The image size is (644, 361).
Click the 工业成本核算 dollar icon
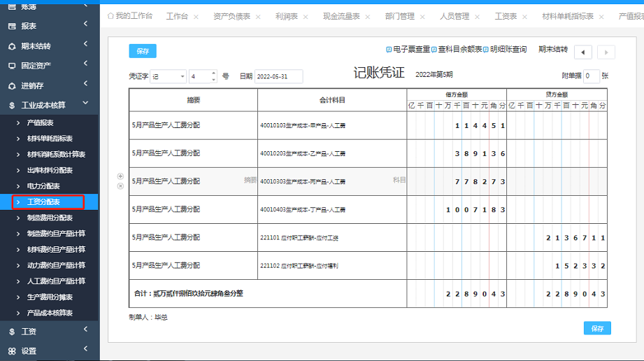12,106
